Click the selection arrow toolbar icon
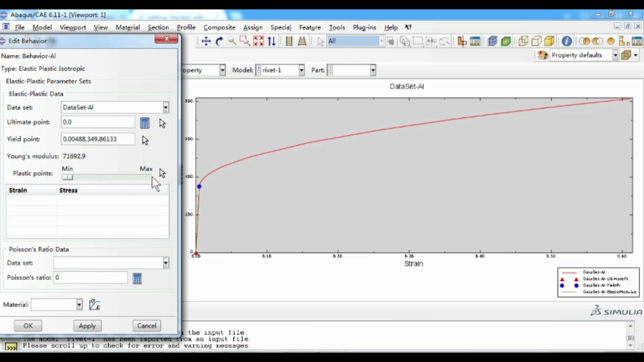This screenshot has height=362, width=644. point(320,42)
